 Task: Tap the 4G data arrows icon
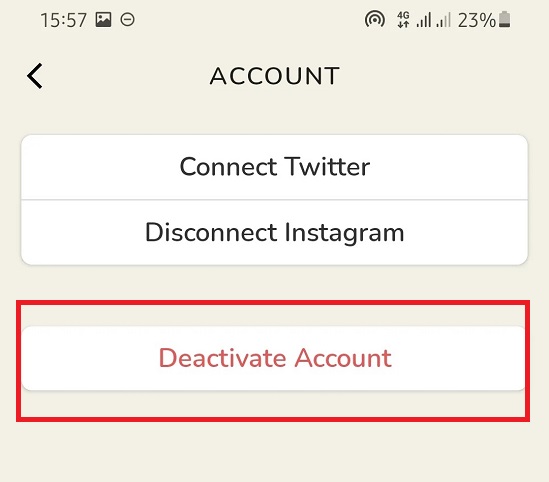tap(403, 19)
